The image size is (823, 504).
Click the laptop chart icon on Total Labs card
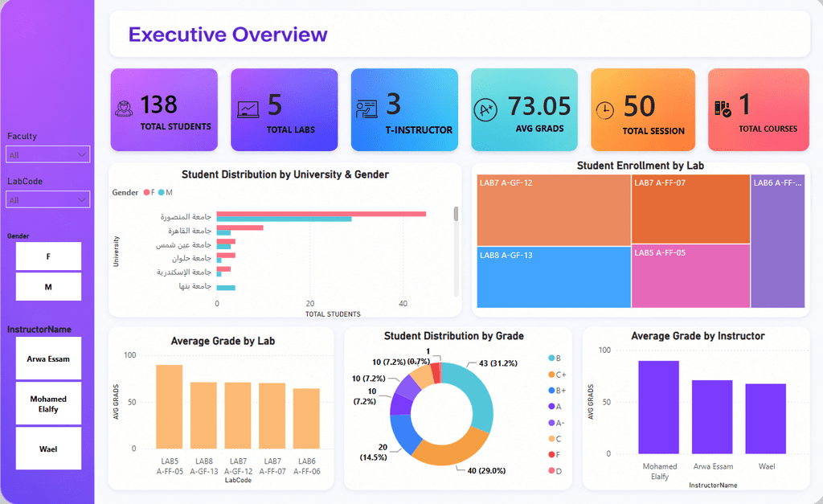pyautogui.click(x=248, y=109)
